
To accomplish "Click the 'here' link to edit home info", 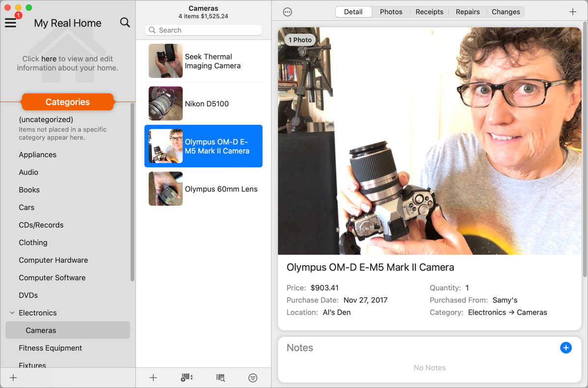I will 49,59.
